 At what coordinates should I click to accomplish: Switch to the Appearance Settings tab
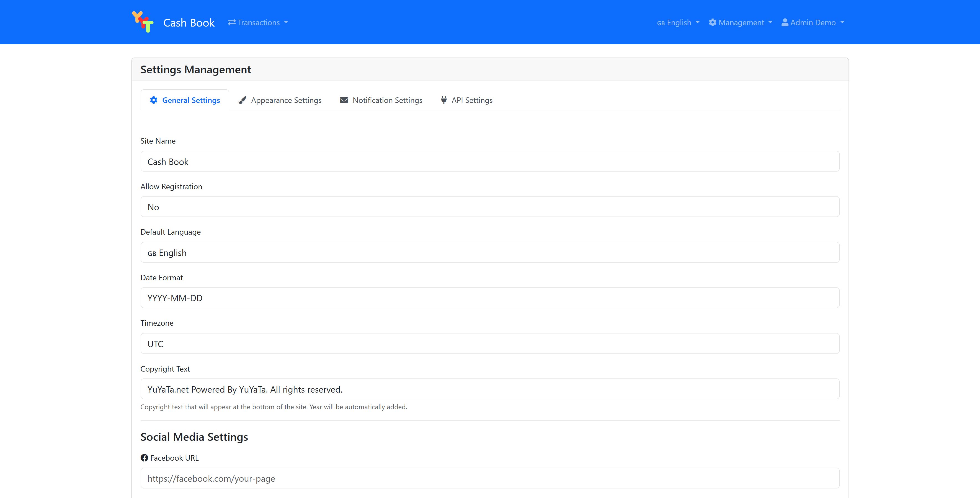[x=286, y=100]
